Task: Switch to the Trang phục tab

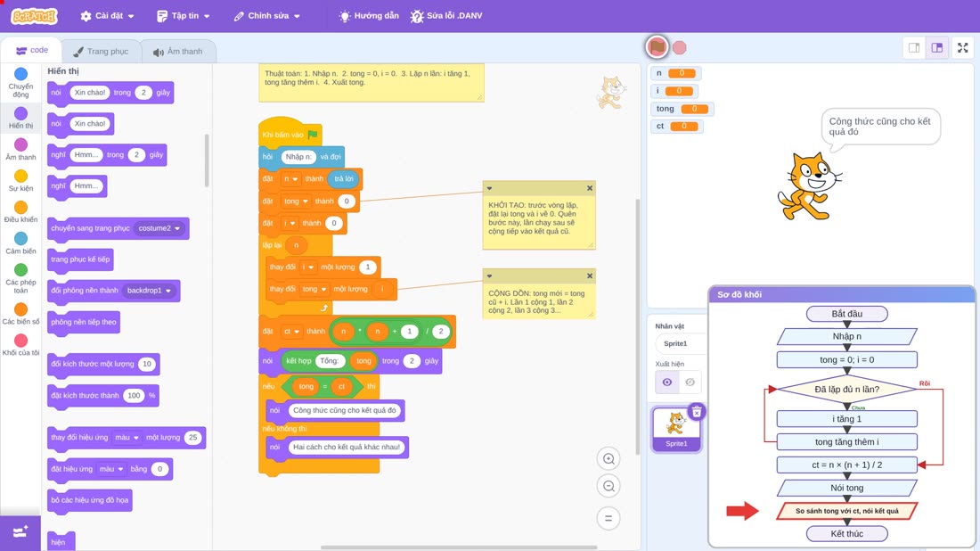Action: pos(101,52)
